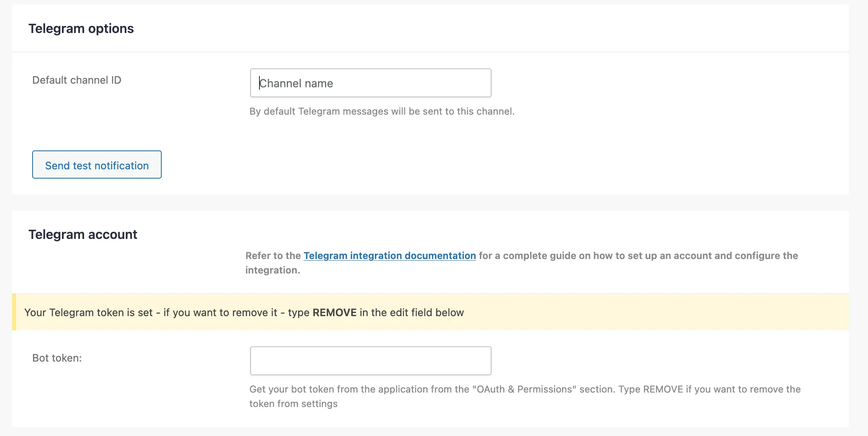This screenshot has height=436, width=868.
Task: Click into the Channel name input field
Action: 370,83
